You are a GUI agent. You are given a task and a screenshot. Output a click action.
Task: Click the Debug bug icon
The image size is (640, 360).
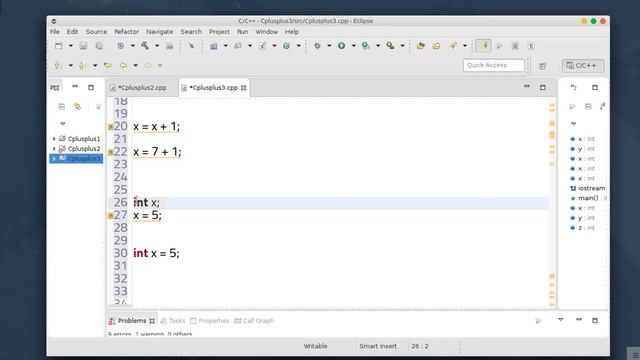tap(317, 46)
